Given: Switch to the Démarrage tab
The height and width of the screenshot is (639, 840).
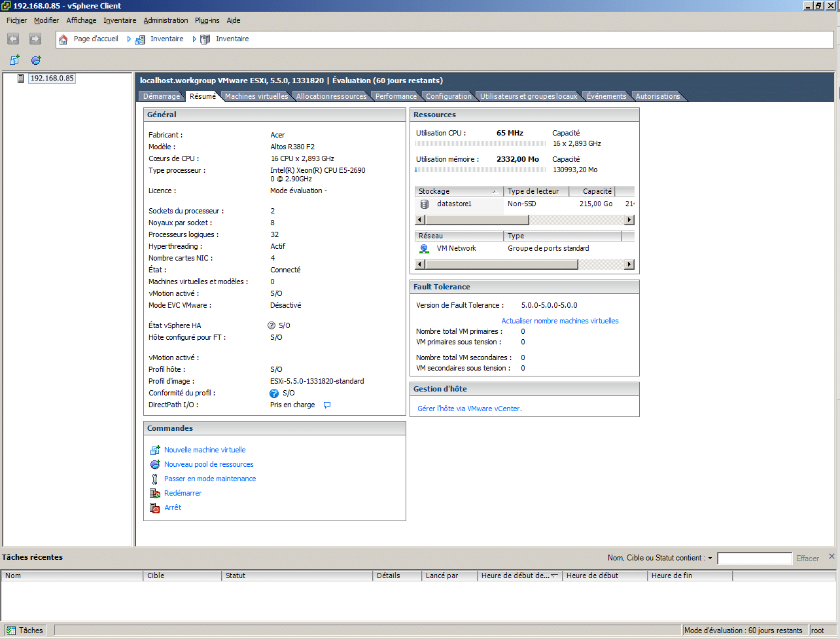Looking at the screenshot, I should (x=161, y=96).
